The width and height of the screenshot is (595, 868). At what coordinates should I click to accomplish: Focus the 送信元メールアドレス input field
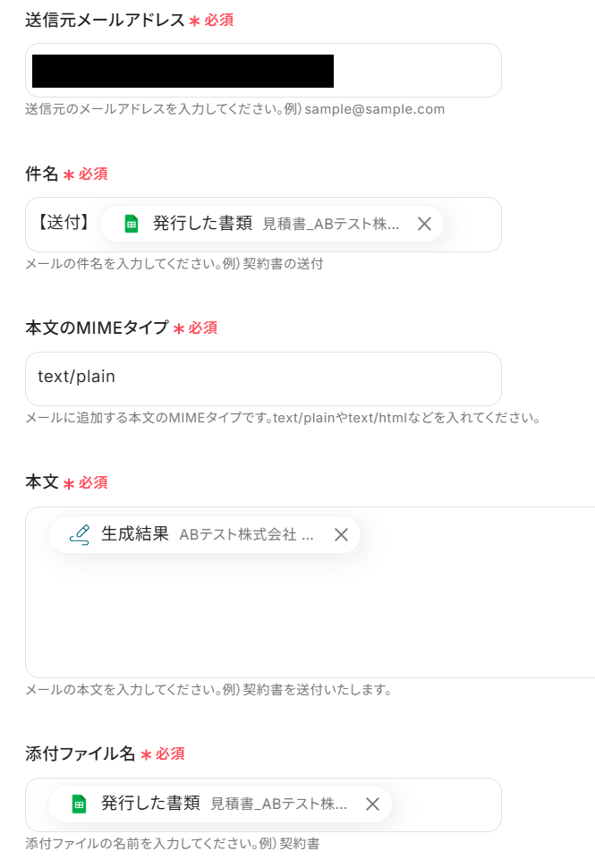(263, 71)
